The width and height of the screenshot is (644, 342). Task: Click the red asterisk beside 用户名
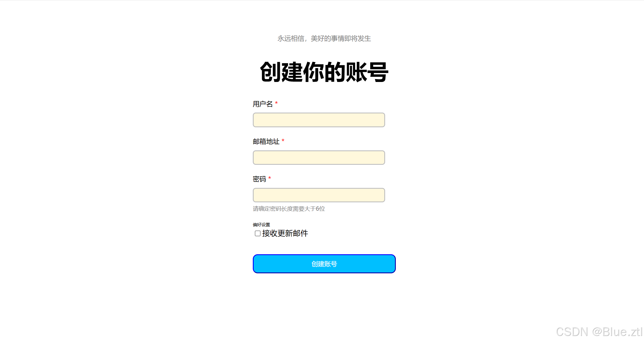[276, 103]
